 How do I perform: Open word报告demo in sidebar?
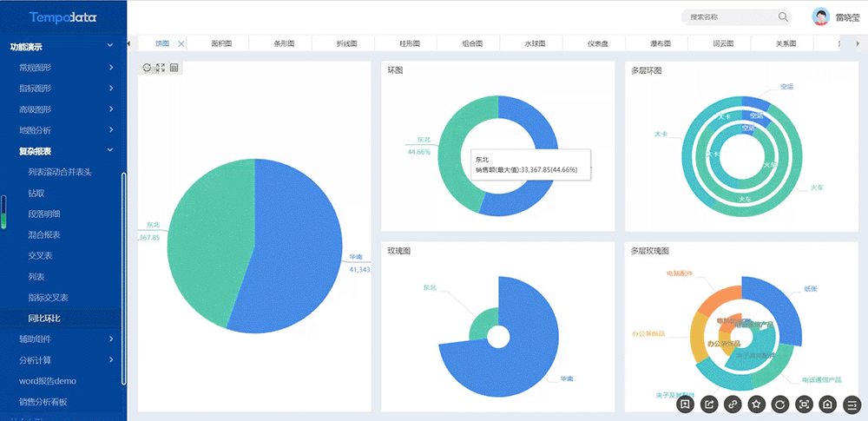(x=48, y=381)
